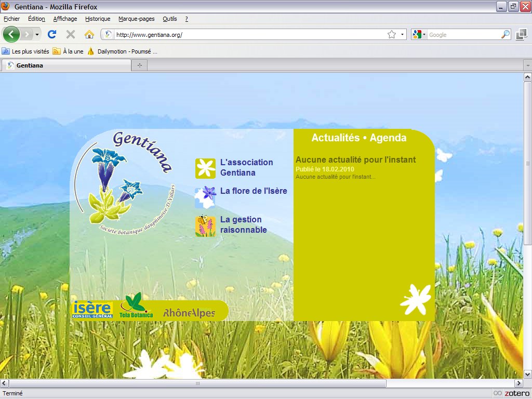Click inside the Google search field

click(x=462, y=35)
